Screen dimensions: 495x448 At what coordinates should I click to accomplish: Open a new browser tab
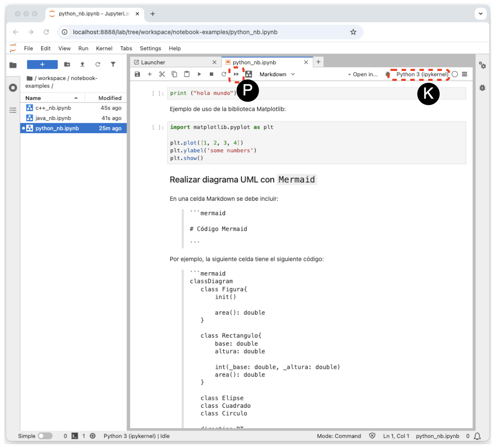(x=152, y=14)
